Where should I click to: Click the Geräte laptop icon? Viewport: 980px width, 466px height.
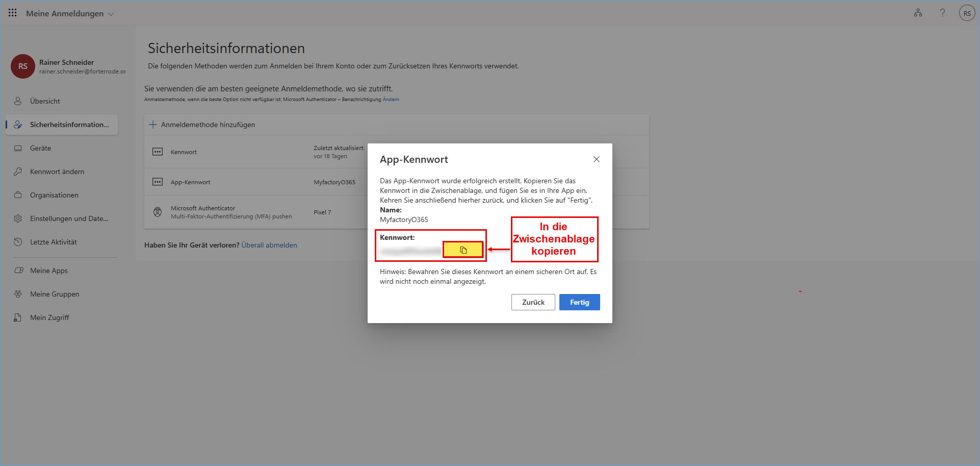coord(18,148)
